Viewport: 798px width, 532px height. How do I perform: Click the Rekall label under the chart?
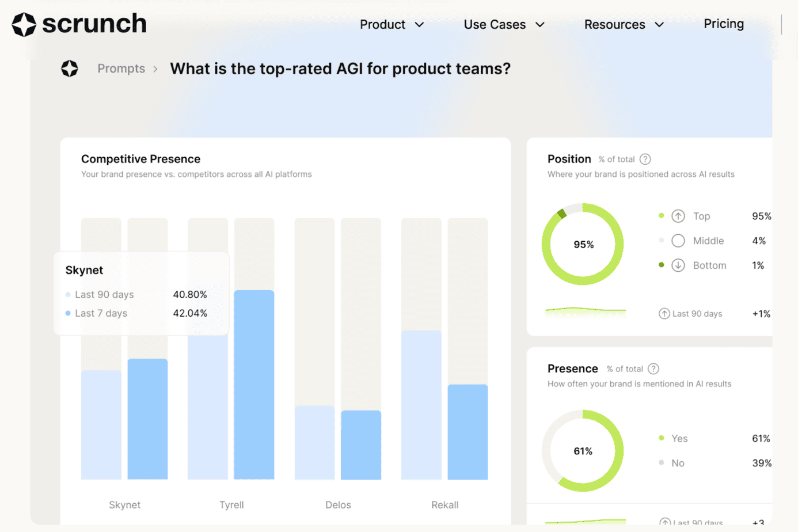click(x=445, y=505)
